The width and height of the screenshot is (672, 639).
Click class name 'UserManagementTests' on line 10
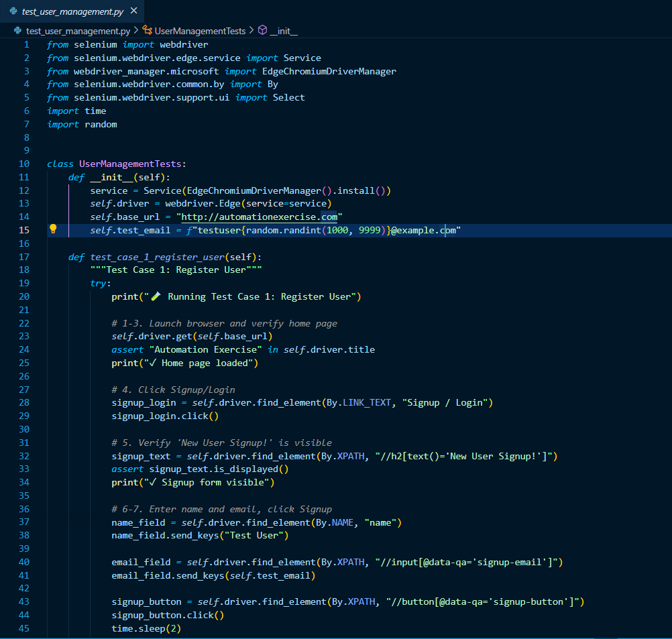tap(130, 164)
